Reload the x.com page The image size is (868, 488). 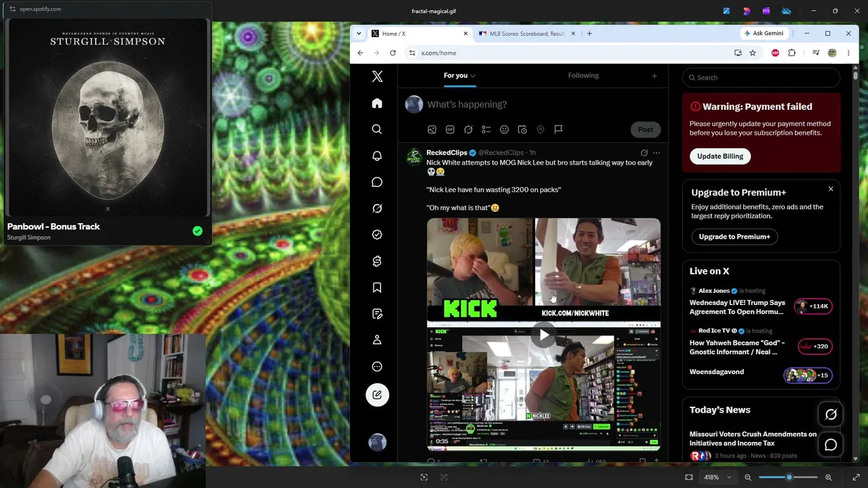(x=393, y=53)
